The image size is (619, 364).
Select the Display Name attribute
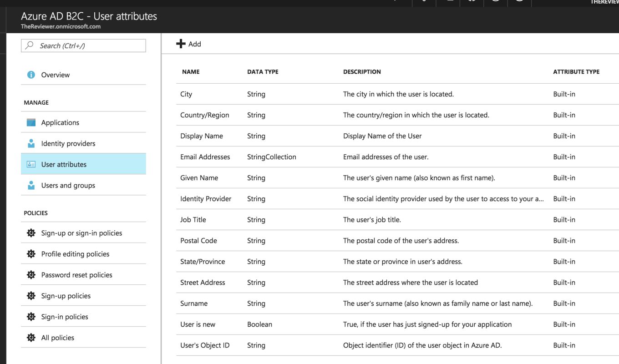(397, 136)
